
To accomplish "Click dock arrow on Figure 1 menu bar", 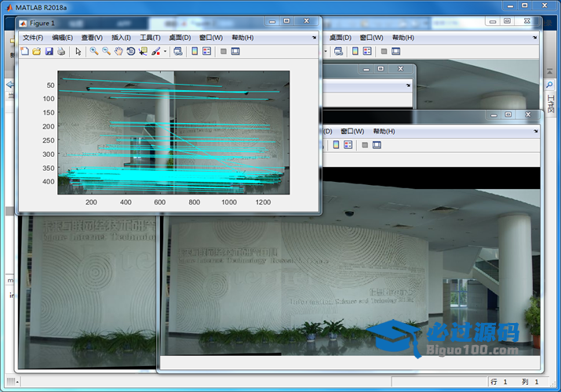I will coord(315,38).
